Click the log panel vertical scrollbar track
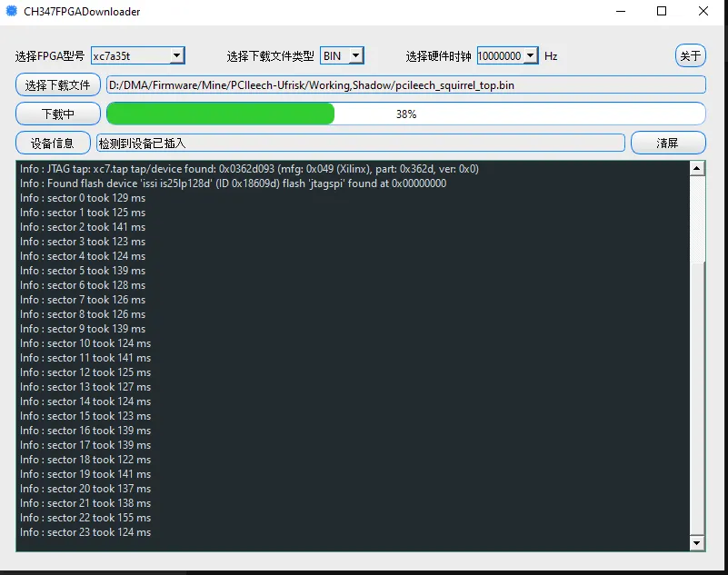 697,400
